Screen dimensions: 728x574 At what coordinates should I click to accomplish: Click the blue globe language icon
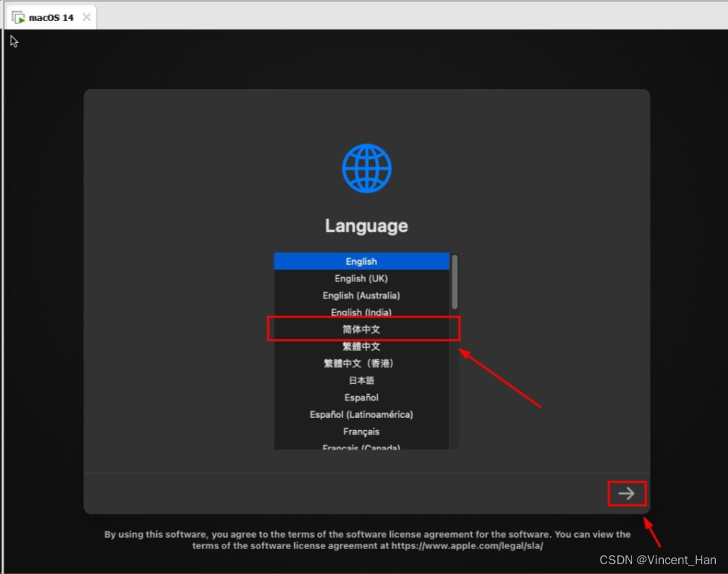367,168
